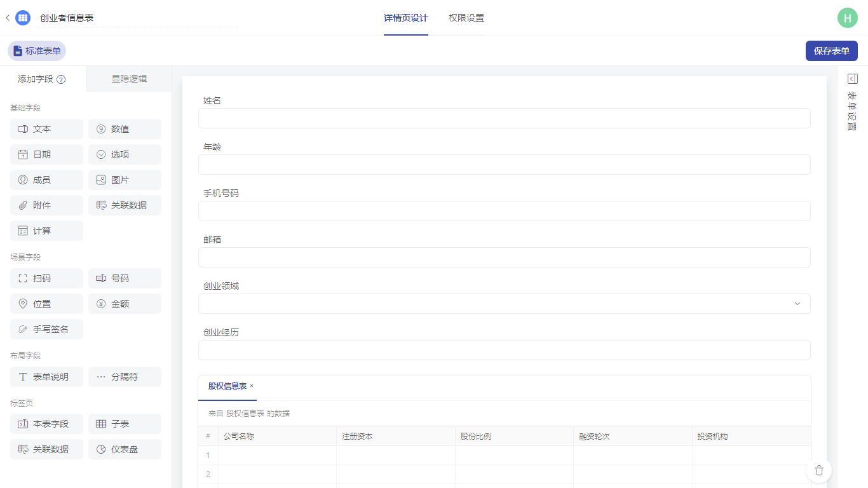Select the 股权信息表 tab
The image size is (868, 488).
[227, 386]
